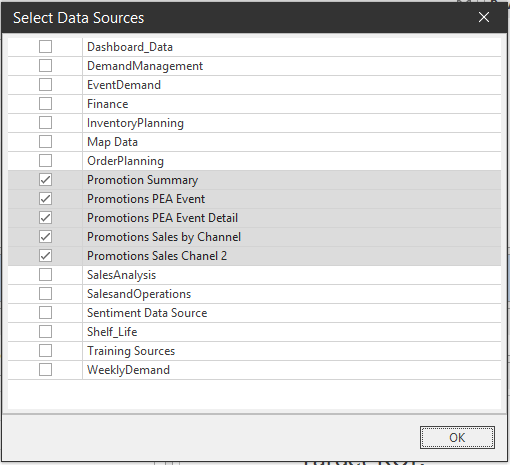The width and height of the screenshot is (510, 465).
Task: Tick the WeeklyDemand checkbox
Action: (x=45, y=370)
